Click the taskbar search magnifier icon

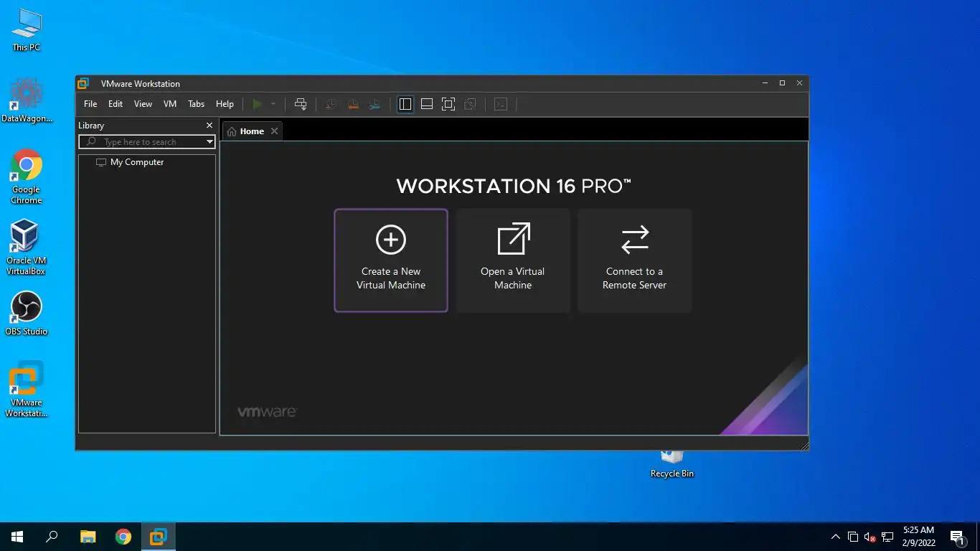tap(52, 537)
